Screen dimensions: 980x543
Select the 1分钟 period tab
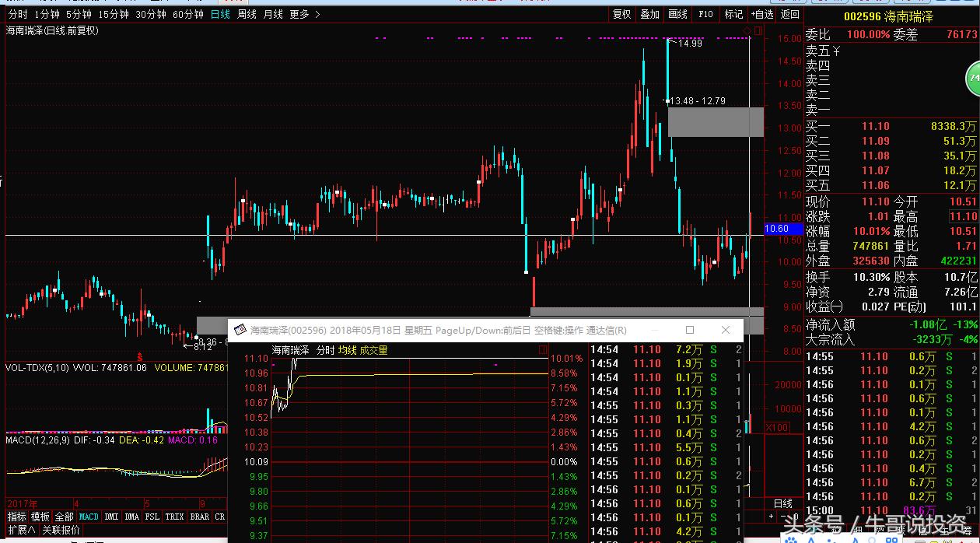(x=47, y=14)
